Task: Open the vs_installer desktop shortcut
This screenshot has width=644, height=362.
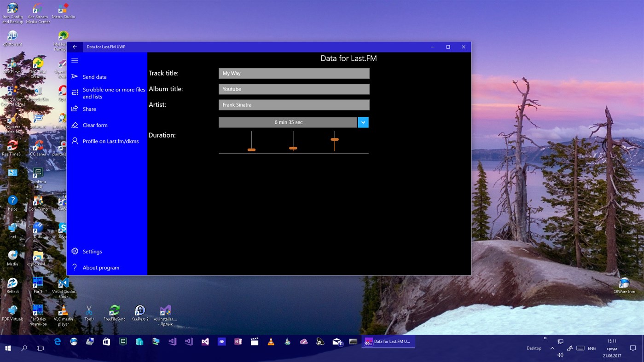Action: pyautogui.click(x=165, y=315)
